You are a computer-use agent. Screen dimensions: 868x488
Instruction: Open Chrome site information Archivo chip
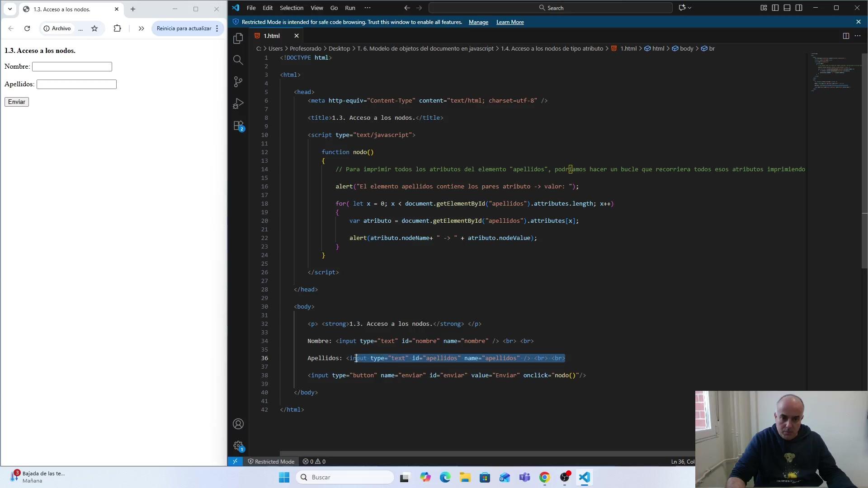[x=57, y=28]
